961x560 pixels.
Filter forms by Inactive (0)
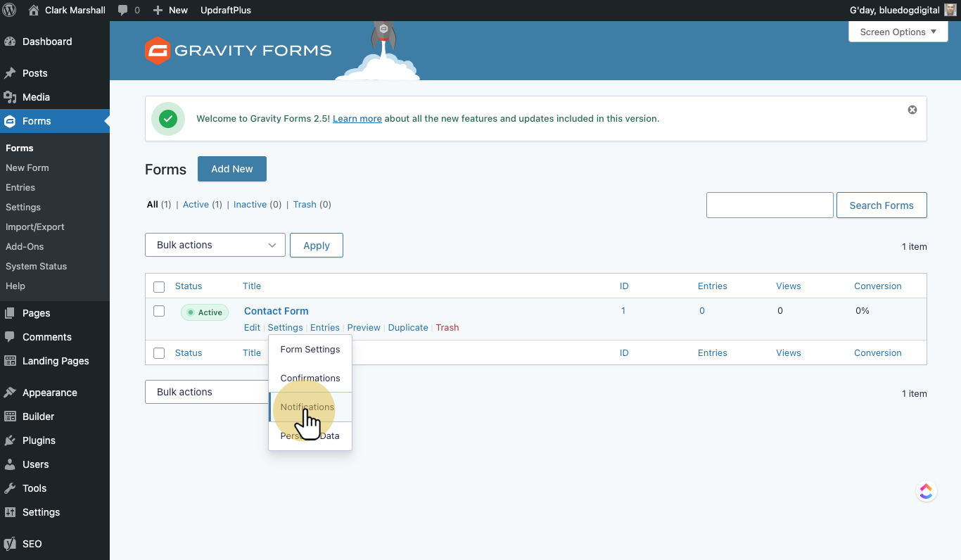[257, 205]
